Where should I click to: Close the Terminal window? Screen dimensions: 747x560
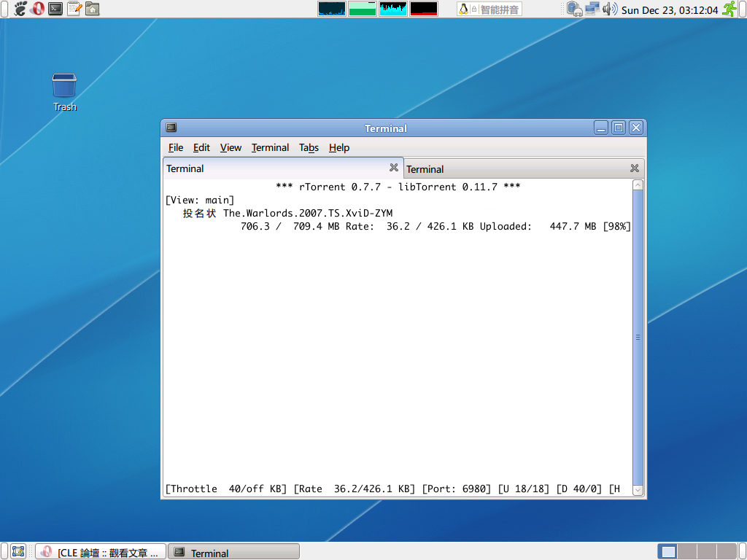(636, 128)
